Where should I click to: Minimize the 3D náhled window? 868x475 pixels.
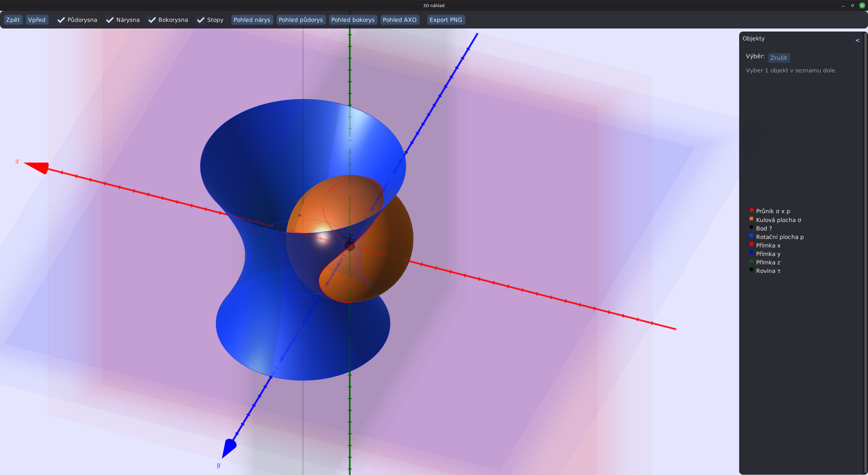pyautogui.click(x=843, y=5)
